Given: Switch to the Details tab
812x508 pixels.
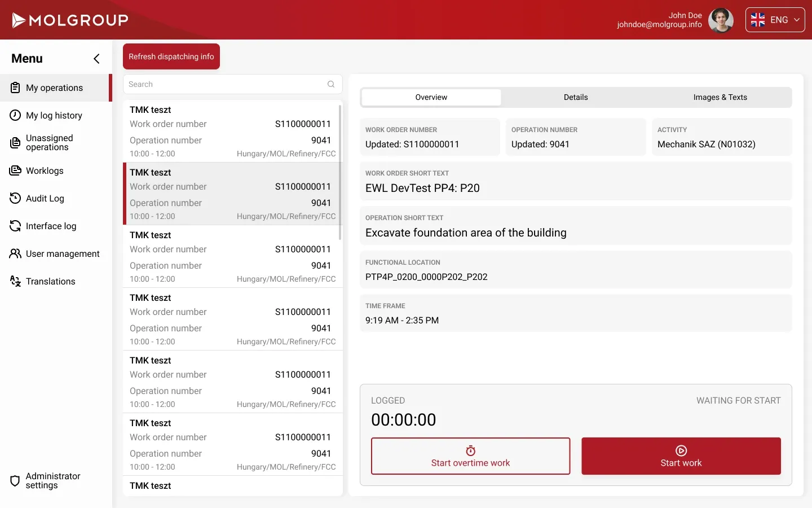Looking at the screenshot, I should pos(576,97).
